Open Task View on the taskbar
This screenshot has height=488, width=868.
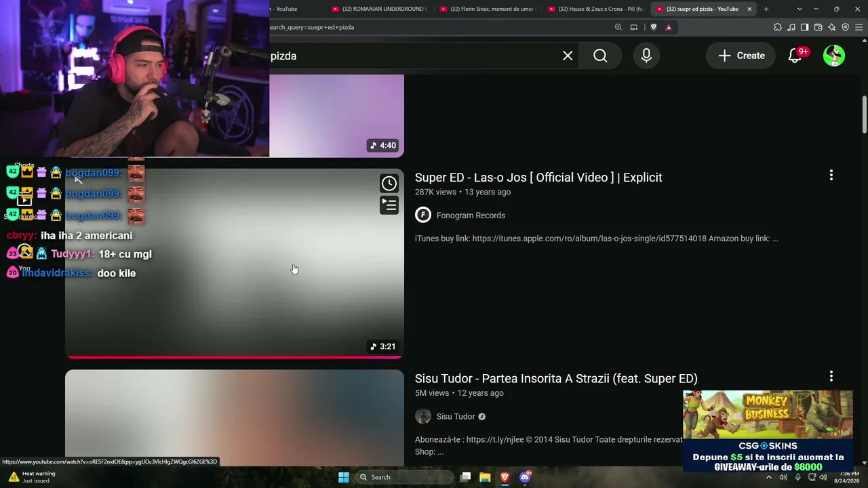pos(465,477)
